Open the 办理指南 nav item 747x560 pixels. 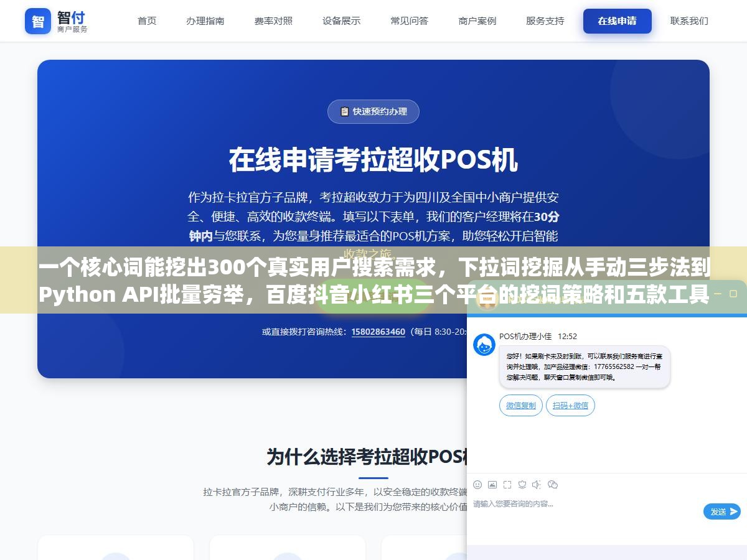pyautogui.click(x=205, y=21)
